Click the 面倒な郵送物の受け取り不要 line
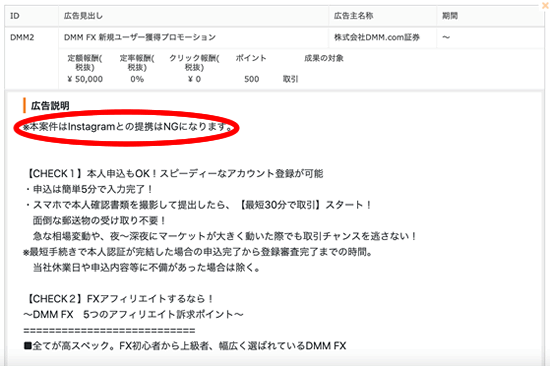 click(x=99, y=221)
